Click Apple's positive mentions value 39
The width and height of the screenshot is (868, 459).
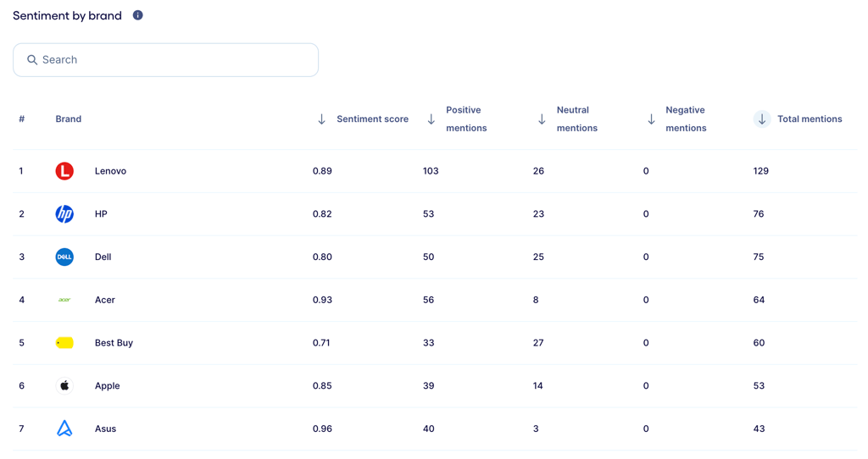[428, 386]
